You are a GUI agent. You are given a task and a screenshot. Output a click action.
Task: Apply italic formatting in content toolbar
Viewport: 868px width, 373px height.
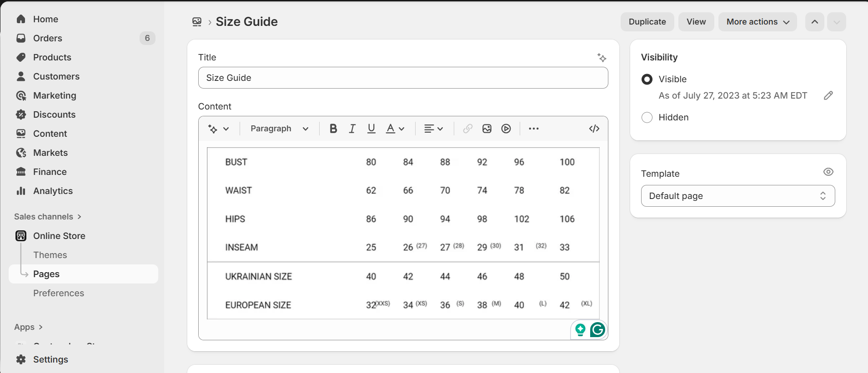[352, 129]
